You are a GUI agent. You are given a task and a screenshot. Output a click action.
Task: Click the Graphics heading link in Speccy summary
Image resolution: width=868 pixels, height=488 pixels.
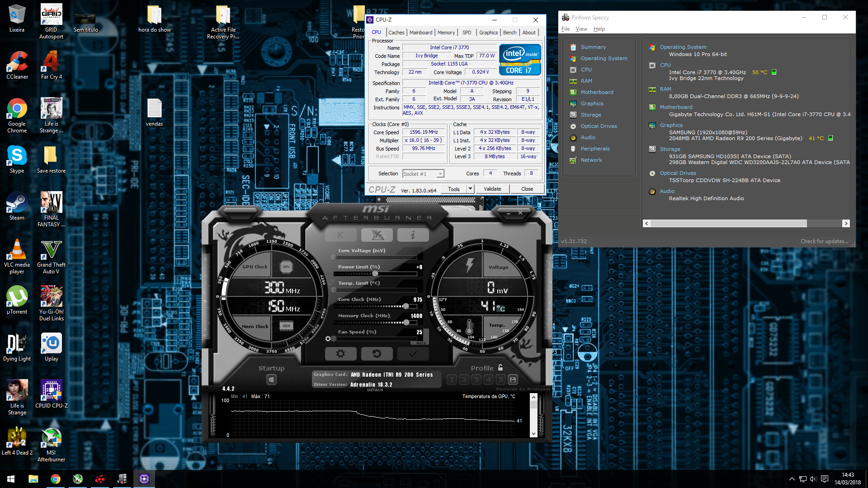pyautogui.click(x=671, y=125)
